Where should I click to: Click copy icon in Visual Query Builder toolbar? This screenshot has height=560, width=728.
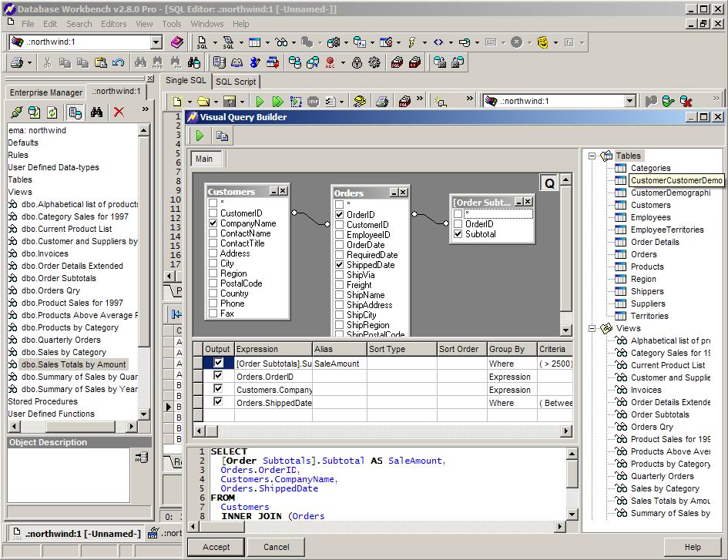pyautogui.click(x=222, y=136)
